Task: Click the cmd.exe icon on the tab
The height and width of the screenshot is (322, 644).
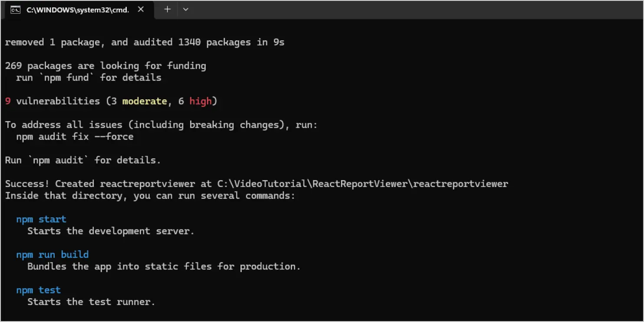Action: pyautogui.click(x=15, y=9)
